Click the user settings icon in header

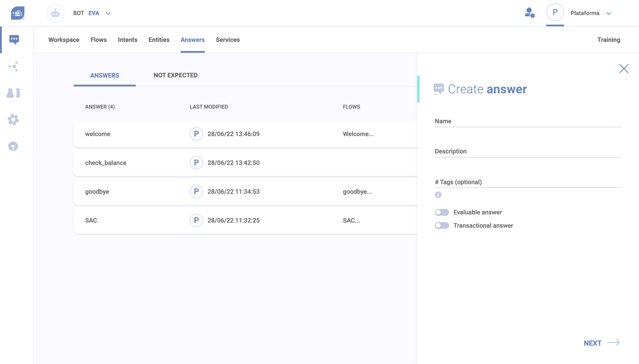point(529,13)
